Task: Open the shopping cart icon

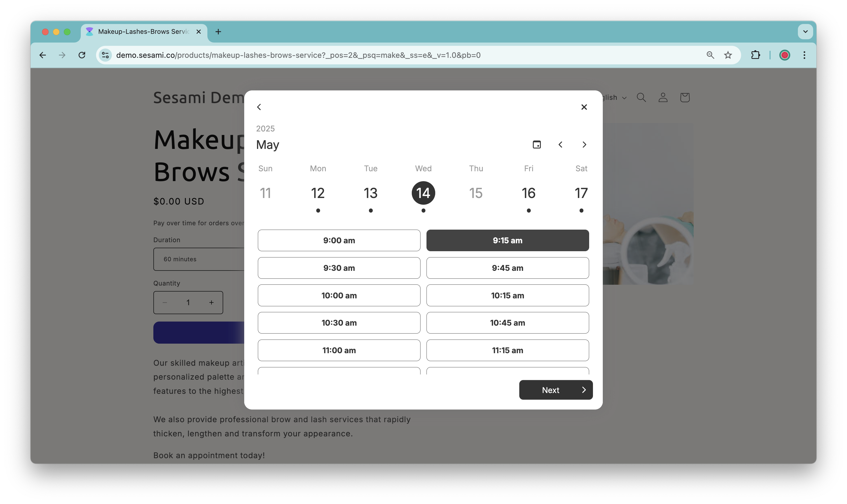Action: (684, 97)
